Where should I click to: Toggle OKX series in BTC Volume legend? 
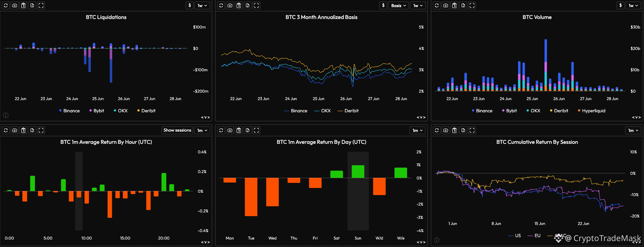tap(533, 111)
